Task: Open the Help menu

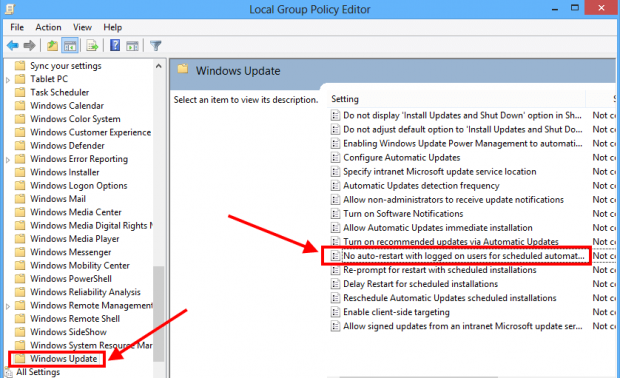Action: [x=113, y=27]
